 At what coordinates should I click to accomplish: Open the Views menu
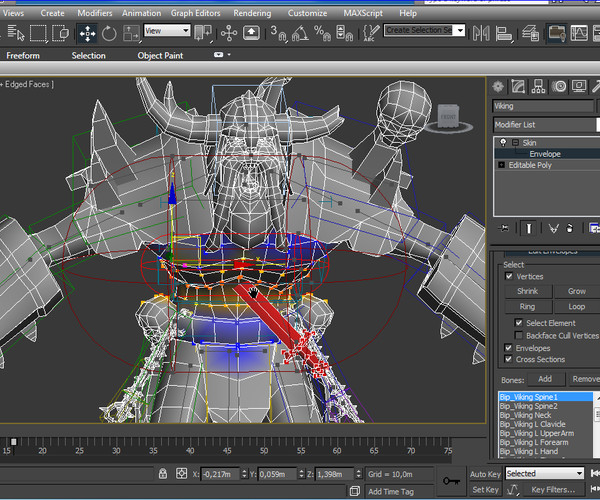coord(13,13)
